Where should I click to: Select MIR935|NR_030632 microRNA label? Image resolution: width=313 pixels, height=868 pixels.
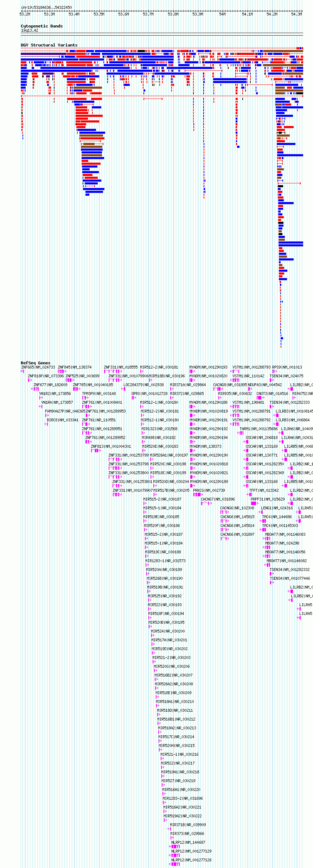235,394
